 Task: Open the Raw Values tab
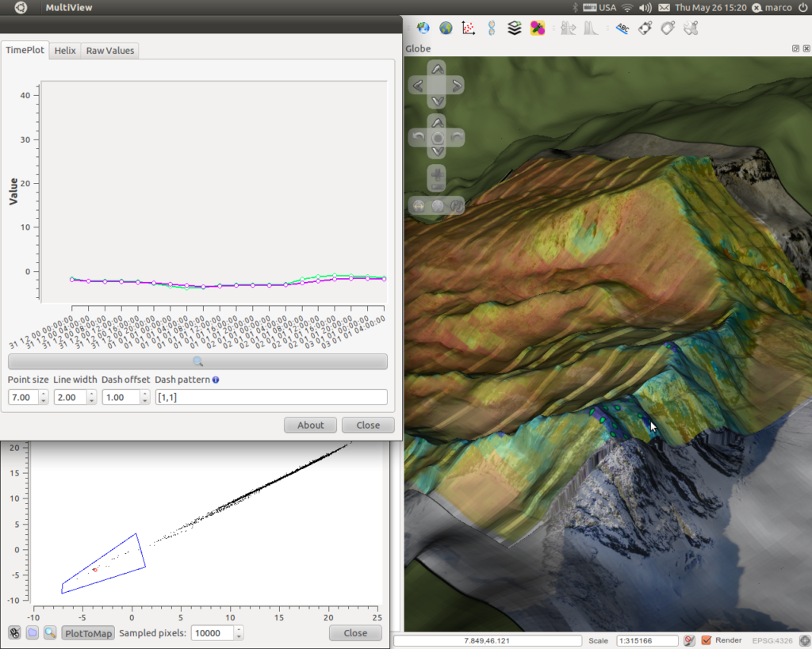point(109,50)
